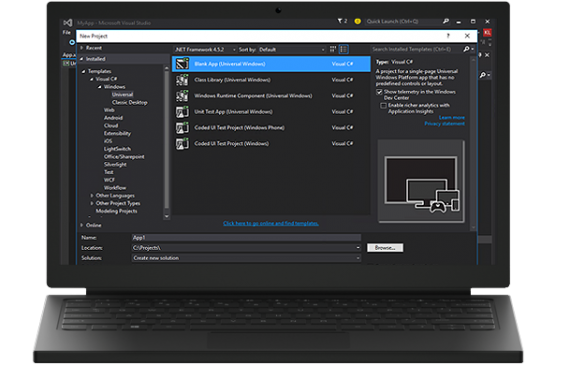Viewport: 570px width, 365px height.
Task: Click the Class Library template icon
Action: point(182,80)
